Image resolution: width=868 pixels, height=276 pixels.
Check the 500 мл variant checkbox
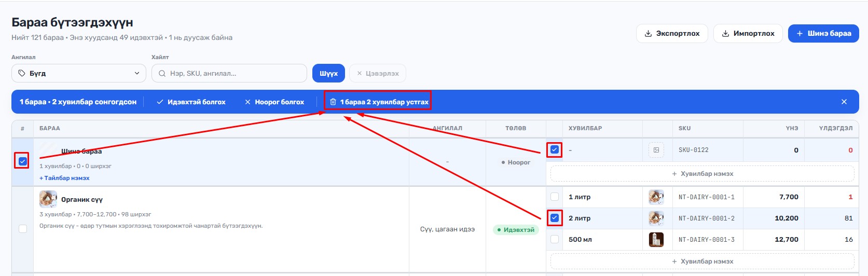(555, 239)
